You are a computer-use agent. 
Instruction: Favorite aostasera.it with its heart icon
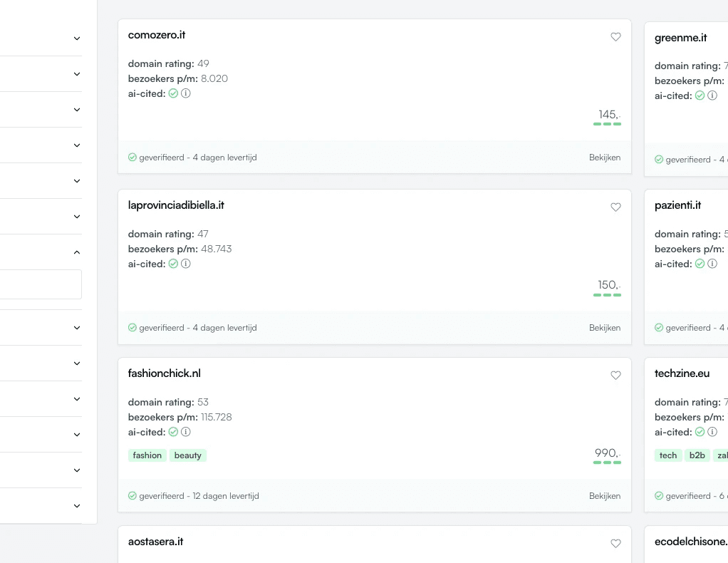[x=615, y=543]
